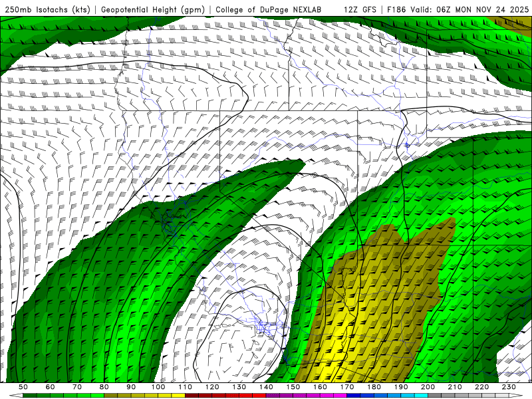Click the 130 label on the colorbar
The image size is (532, 399).
coord(239,387)
